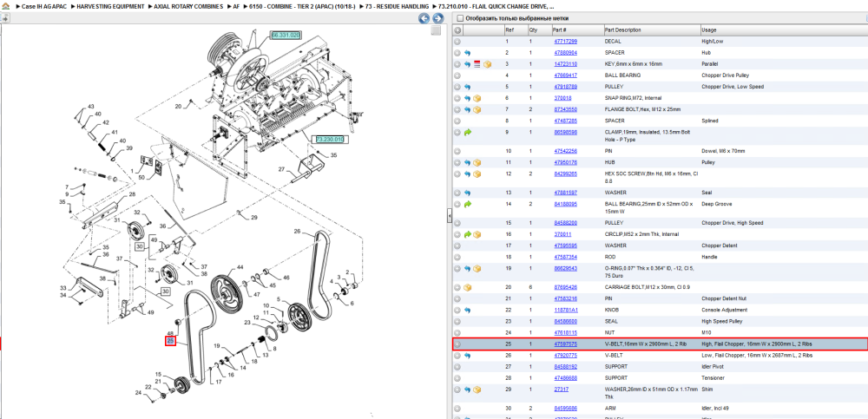Screen dimensions: 868x419
Task: Open part number 47880904
Action: [x=565, y=53]
